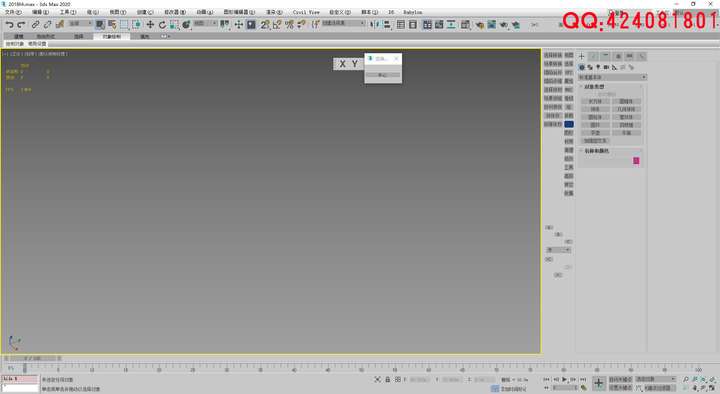
Task: Open the Layer Explorer from toolbar
Action: point(413,25)
